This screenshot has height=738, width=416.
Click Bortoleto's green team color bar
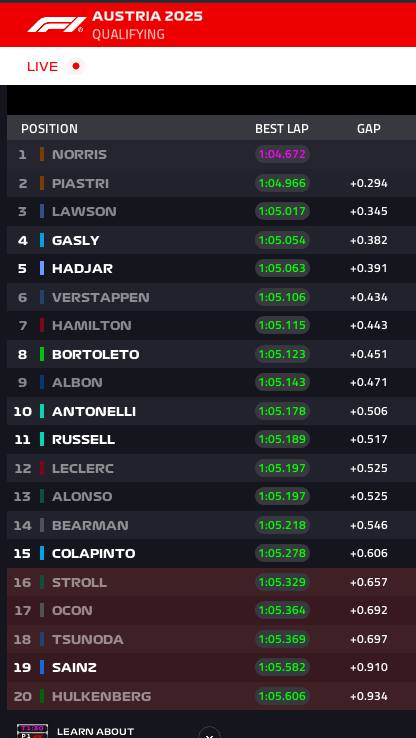point(42,354)
